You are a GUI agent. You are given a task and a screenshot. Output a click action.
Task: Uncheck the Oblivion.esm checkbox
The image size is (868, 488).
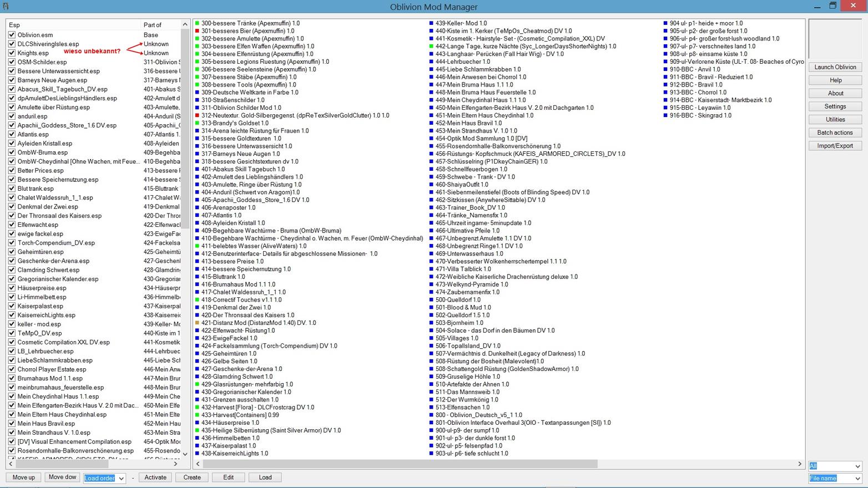[12, 35]
